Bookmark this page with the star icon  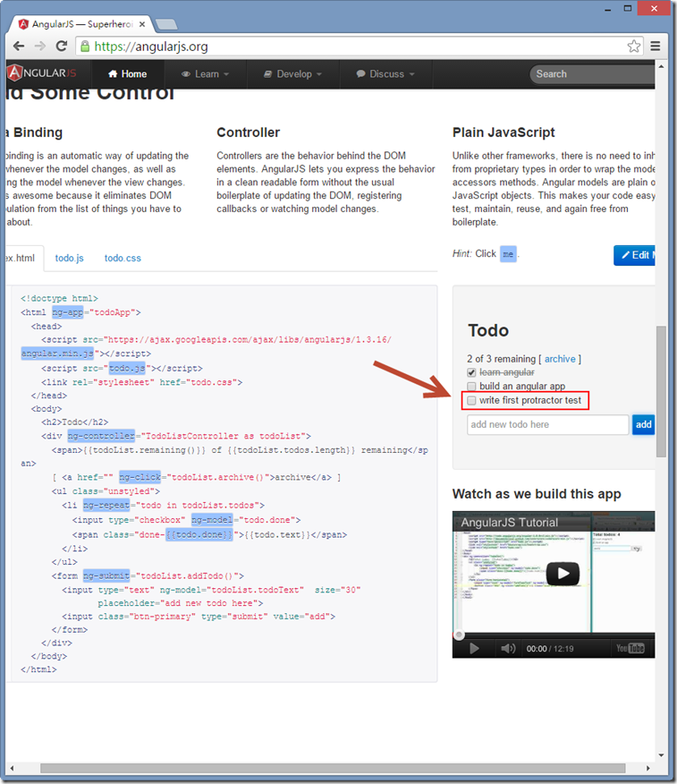coord(633,47)
